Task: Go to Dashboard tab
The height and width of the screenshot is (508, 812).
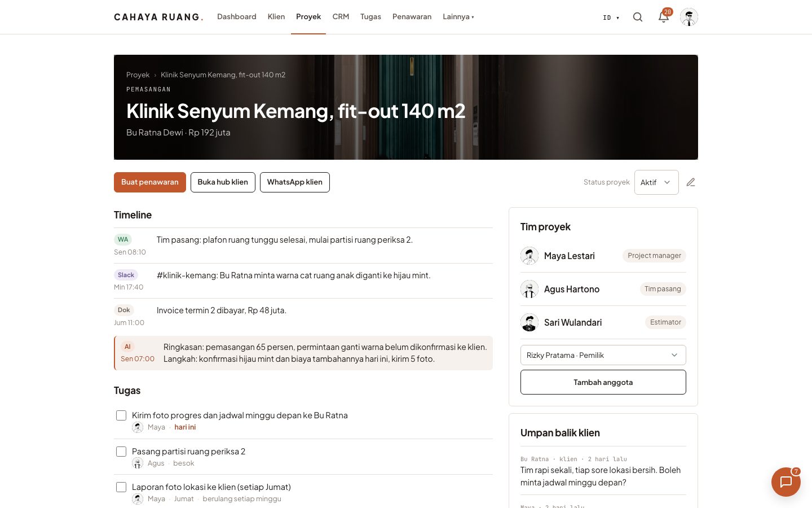Action: pos(237,17)
